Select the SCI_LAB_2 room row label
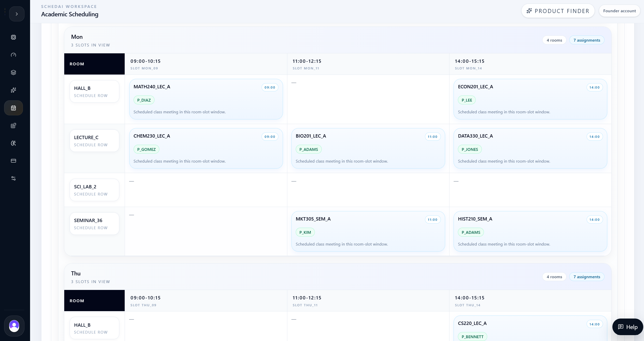The width and height of the screenshot is (644, 341). pos(94,190)
